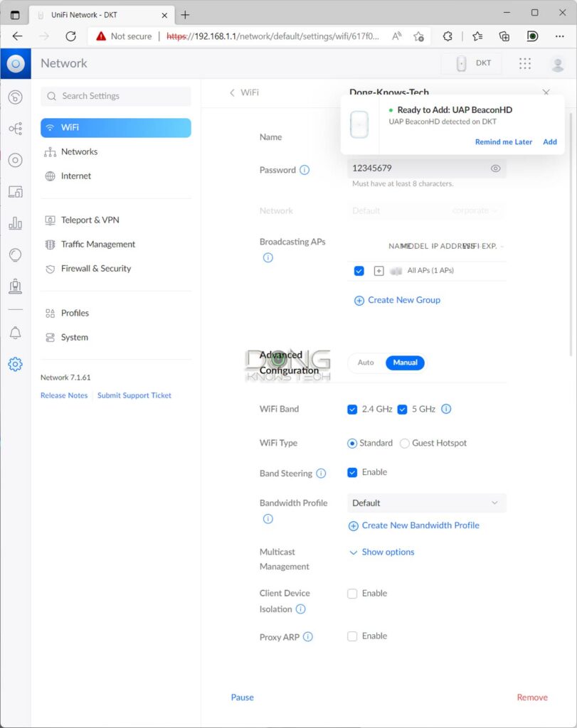577x728 pixels.
Task: Click Add in the BeaconHD notification
Action: click(x=550, y=142)
